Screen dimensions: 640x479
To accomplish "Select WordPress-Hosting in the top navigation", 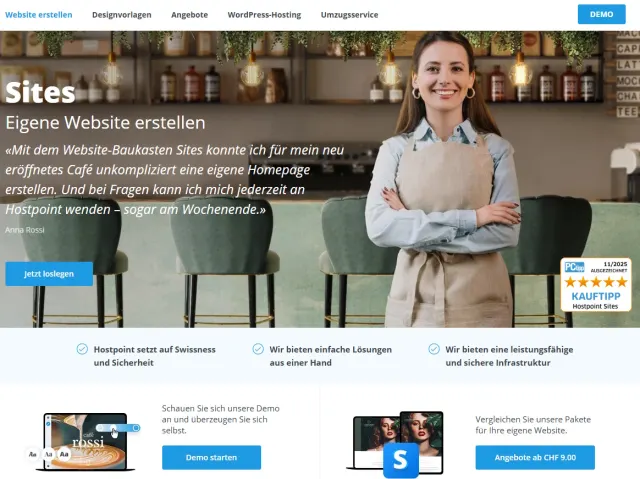I will click(x=264, y=15).
